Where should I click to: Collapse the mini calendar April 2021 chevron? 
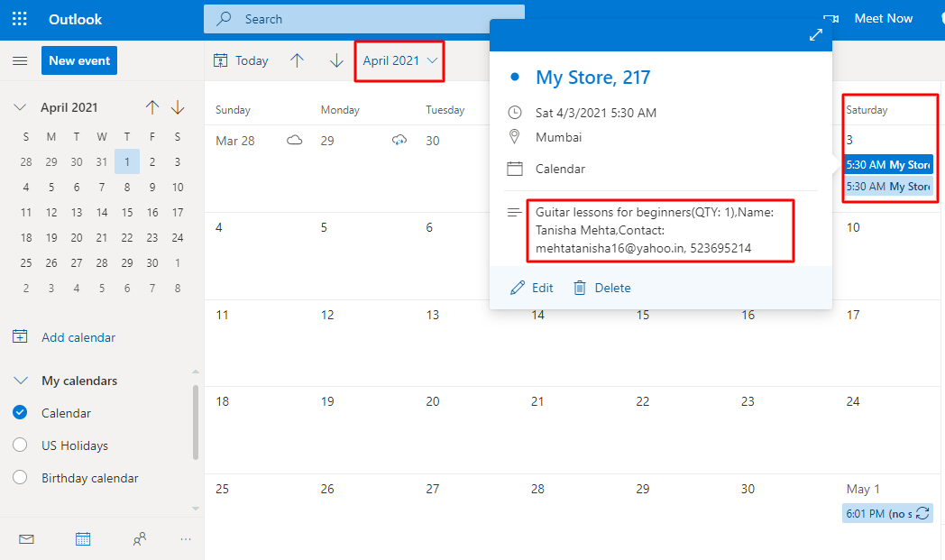pyautogui.click(x=20, y=107)
